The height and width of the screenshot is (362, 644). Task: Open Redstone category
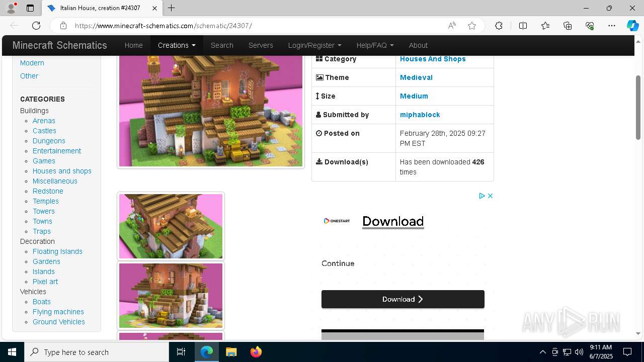click(x=48, y=191)
